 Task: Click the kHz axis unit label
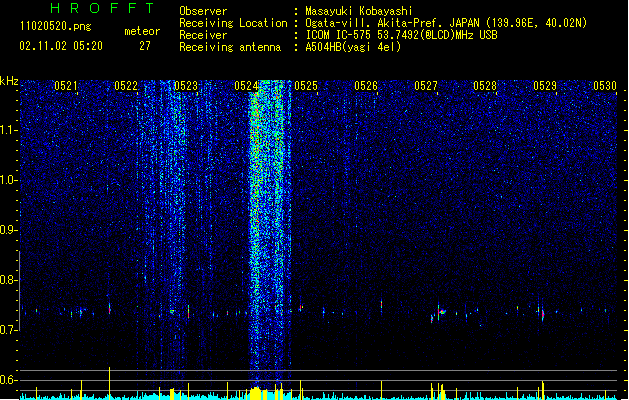(9, 81)
